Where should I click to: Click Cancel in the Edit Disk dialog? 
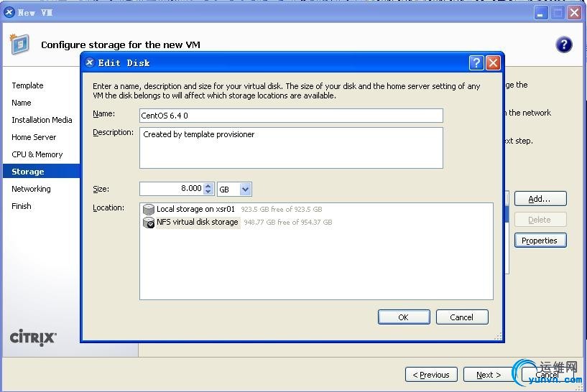point(462,317)
